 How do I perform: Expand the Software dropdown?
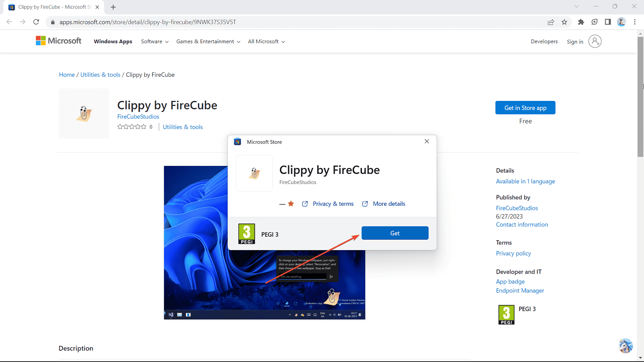pyautogui.click(x=154, y=41)
